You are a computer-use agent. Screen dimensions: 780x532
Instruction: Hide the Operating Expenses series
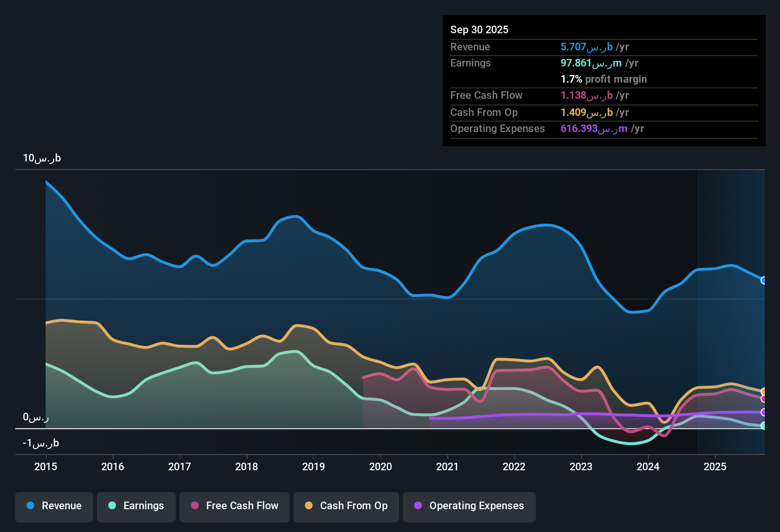tap(469, 506)
